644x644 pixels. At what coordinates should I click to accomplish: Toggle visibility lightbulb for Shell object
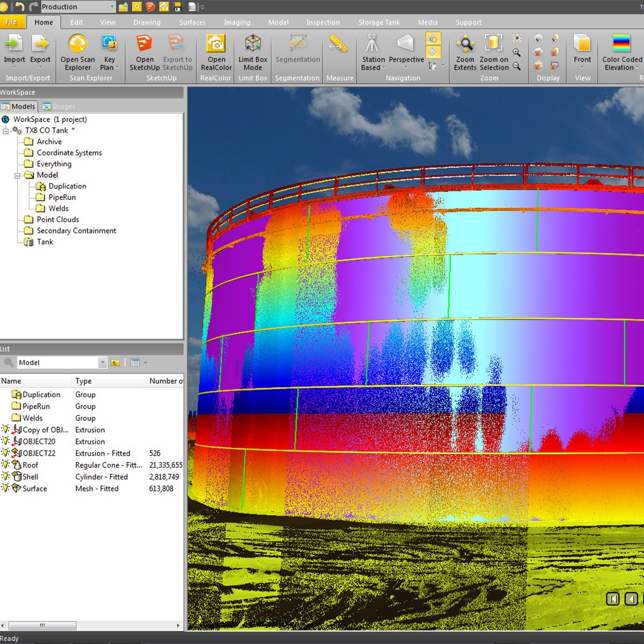pos(5,477)
